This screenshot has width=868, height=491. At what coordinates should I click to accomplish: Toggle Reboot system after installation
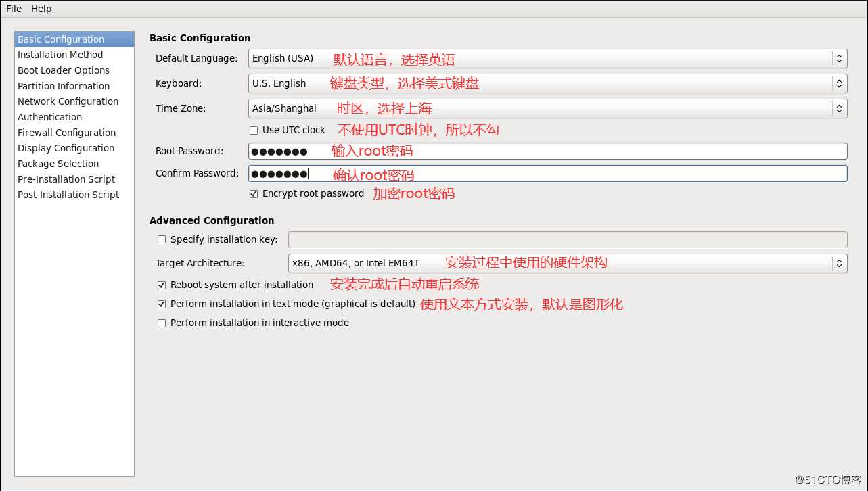162,285
